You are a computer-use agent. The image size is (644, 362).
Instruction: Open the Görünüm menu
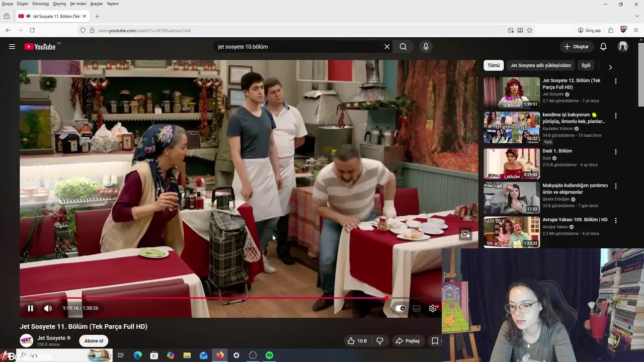(x=41, y=4)
